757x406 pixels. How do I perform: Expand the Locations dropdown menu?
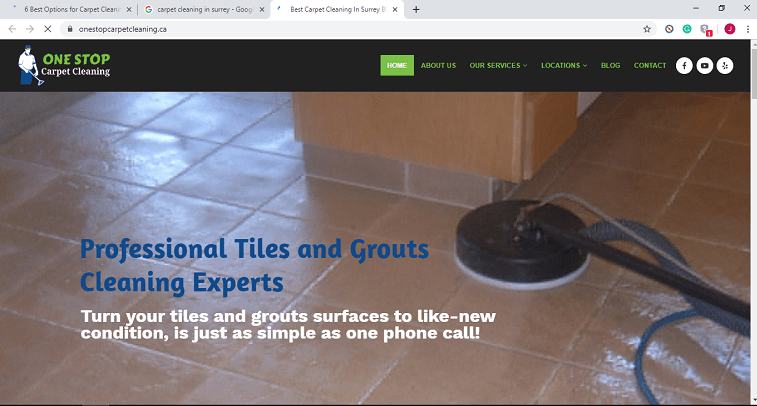click(564, 66)
